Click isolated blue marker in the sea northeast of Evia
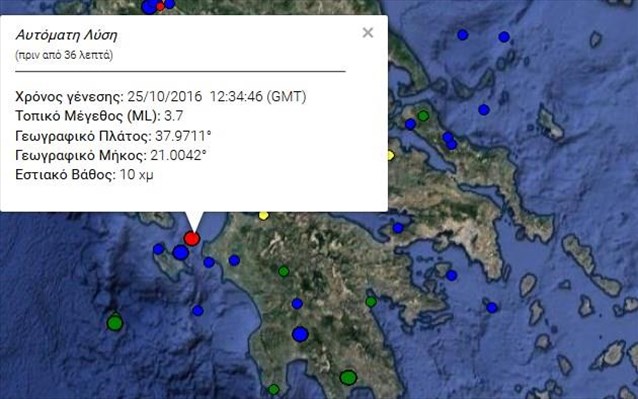This screenshot has height=399, width=638. [483, 110]
